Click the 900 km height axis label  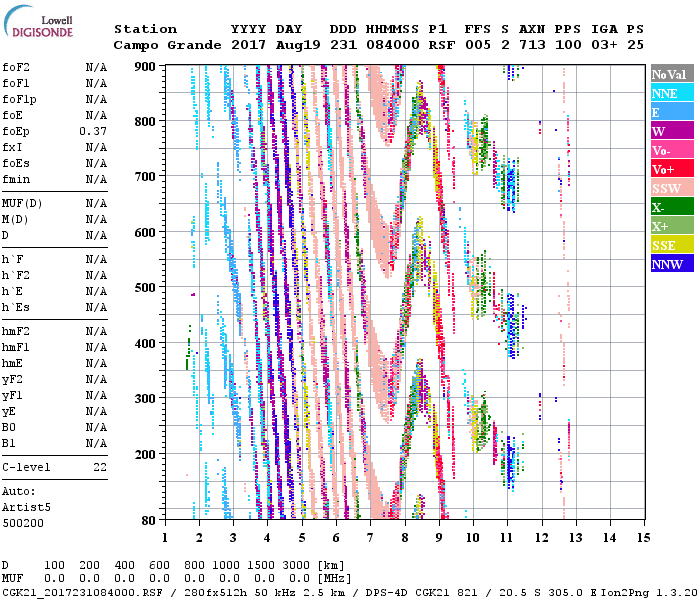click(146, 66)
